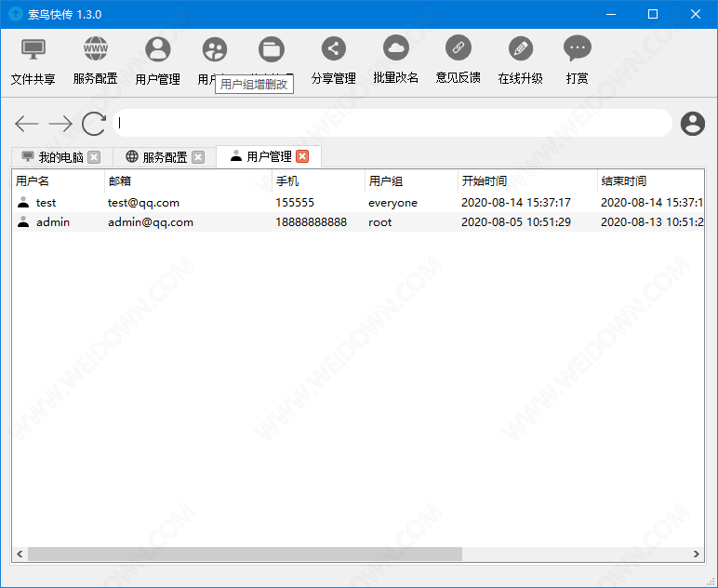Select the 用户管理 tab

[x=269, y=156]
